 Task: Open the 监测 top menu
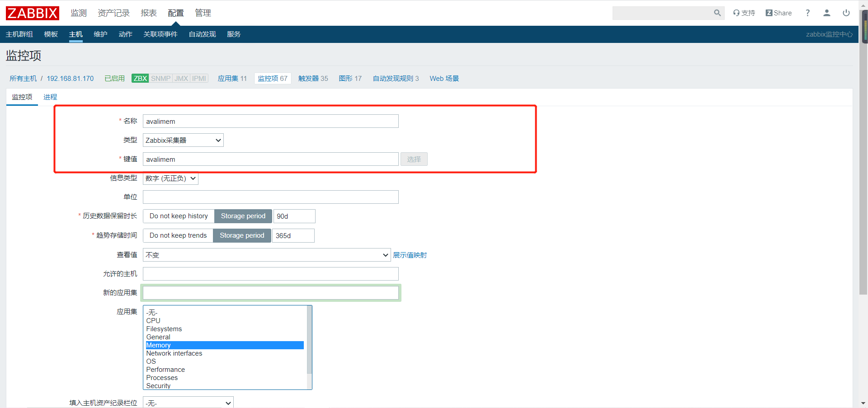[79, 13]
